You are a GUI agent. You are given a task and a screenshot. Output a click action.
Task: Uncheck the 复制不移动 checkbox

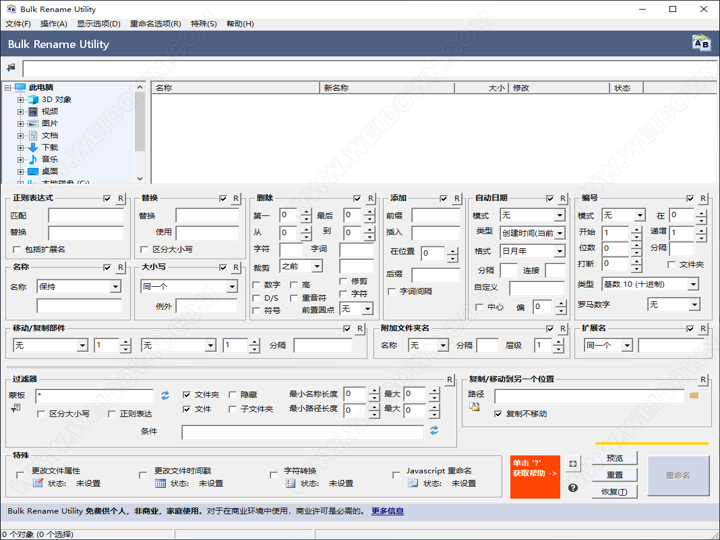498,413
